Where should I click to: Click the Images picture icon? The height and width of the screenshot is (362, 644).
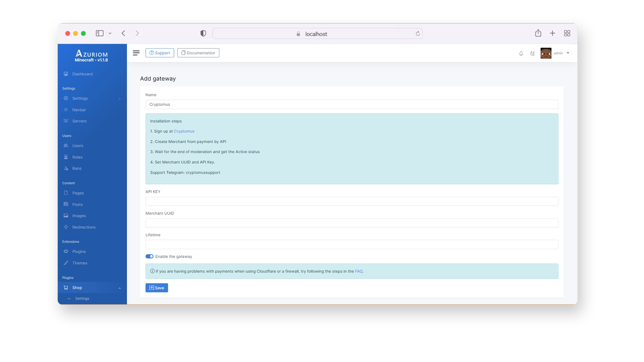(x=66, y=216)
